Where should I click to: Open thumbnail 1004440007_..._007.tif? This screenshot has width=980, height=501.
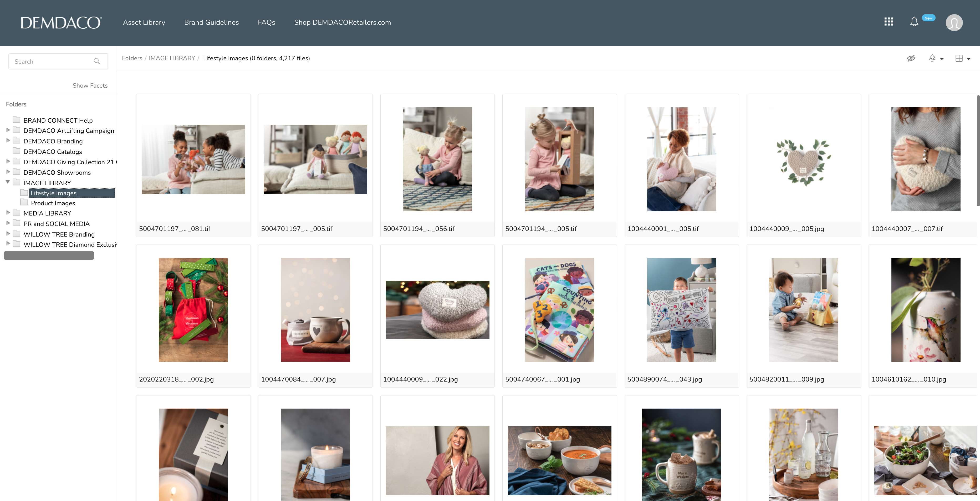(926, 159)
